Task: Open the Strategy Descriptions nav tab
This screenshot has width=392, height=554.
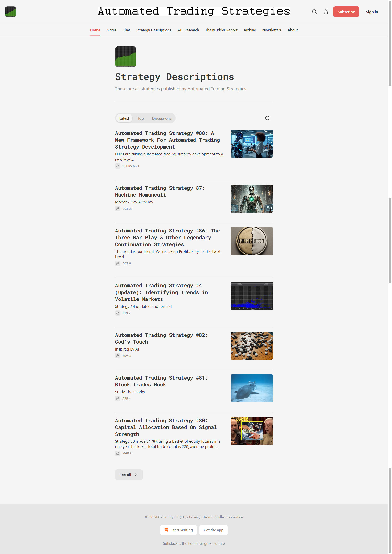Action: click(153, 30)
